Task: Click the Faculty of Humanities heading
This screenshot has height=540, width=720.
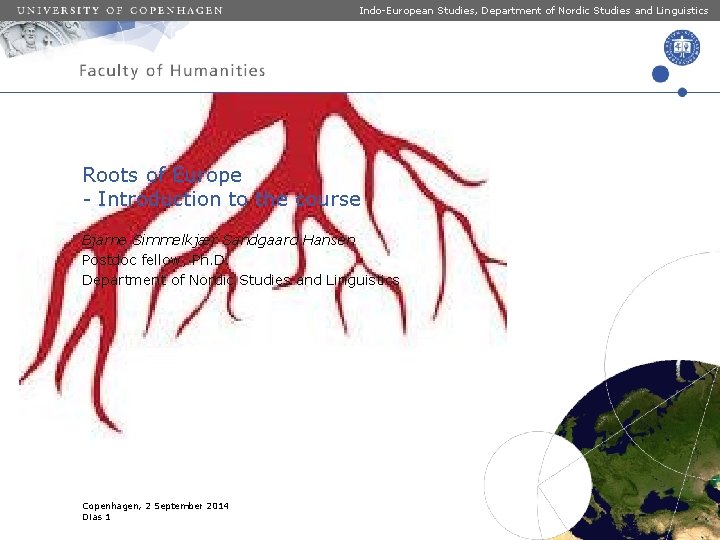Action: [172, 71]
